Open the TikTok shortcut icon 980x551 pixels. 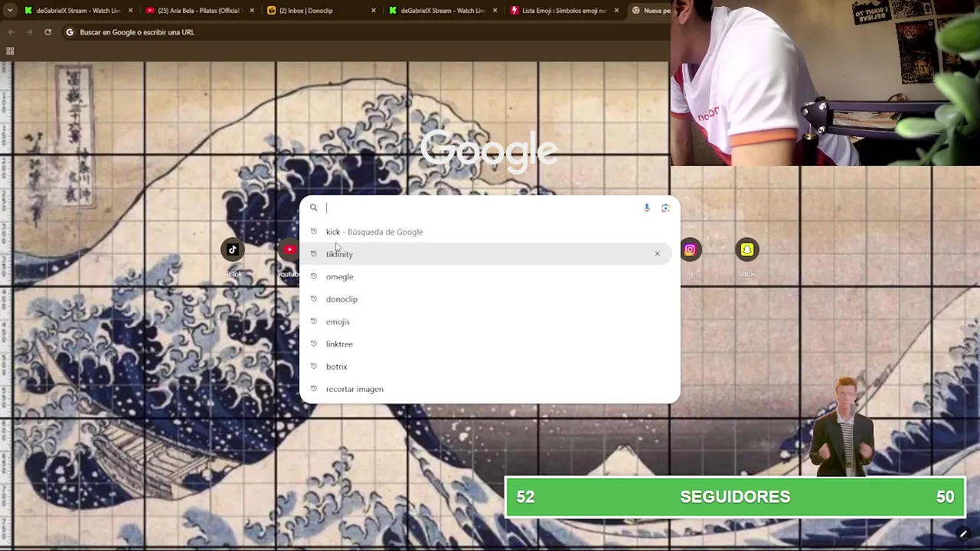coord(233,249)
